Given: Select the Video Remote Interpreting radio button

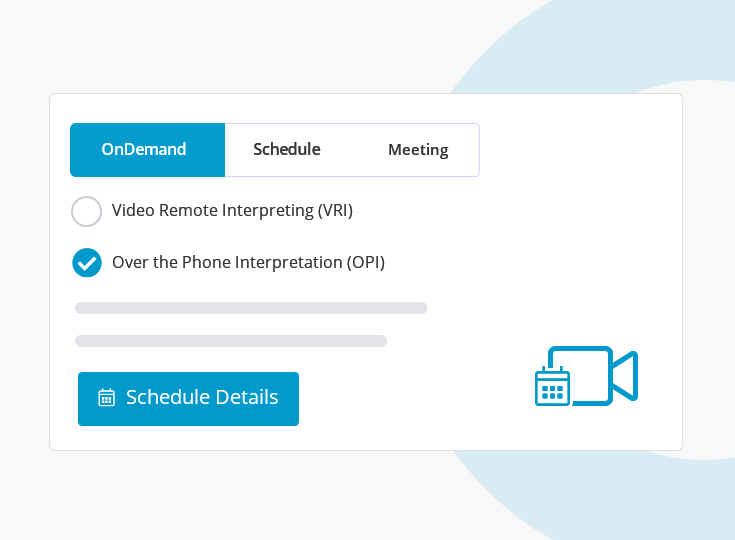Looking at the screenshot, I should point(87,211).
